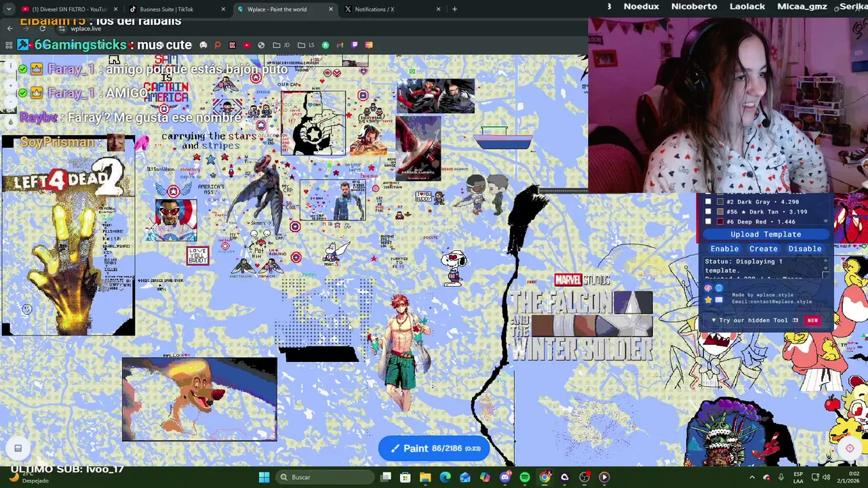Open the Windows Start menu
Screen dimensions: 868x488
coord(264,477)
